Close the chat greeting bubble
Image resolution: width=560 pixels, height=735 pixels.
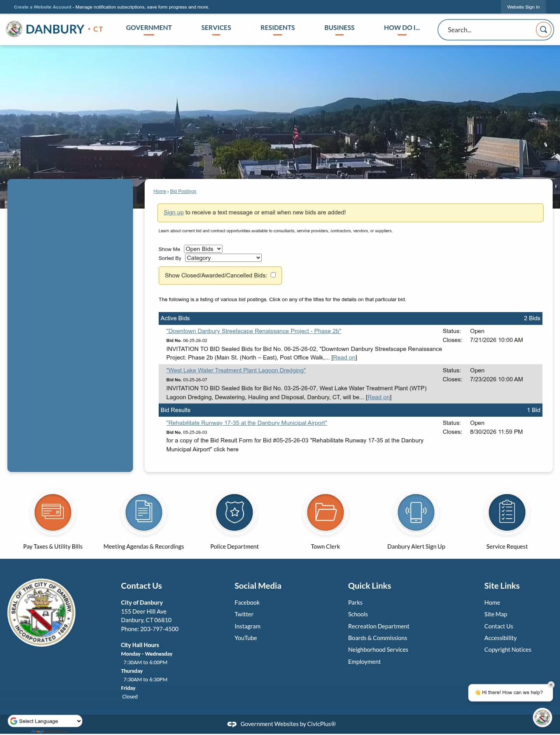(551, 685)
